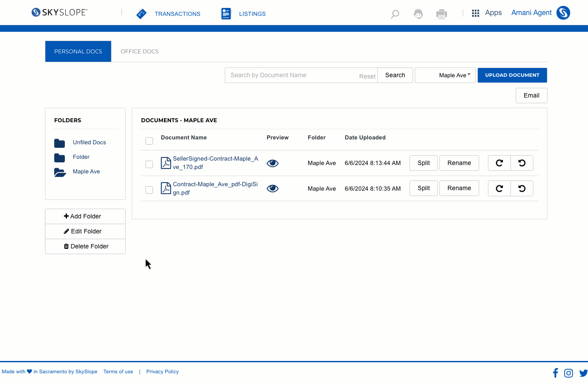Image resolution: width=588 pixels, height=383 pixels.
Task: Click the Upload Document button
Action: tap(512, 75)
